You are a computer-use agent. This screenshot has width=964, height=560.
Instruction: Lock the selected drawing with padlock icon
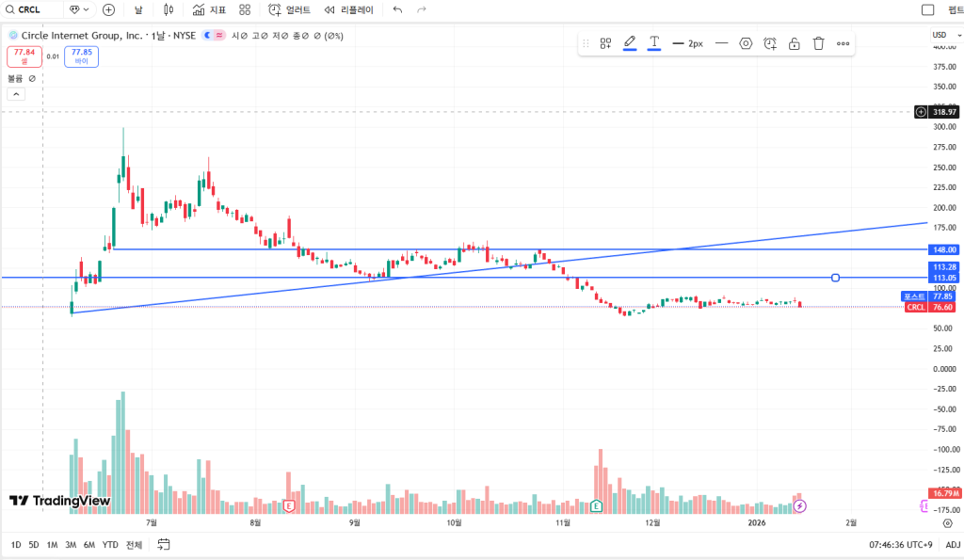click(795, 43)
